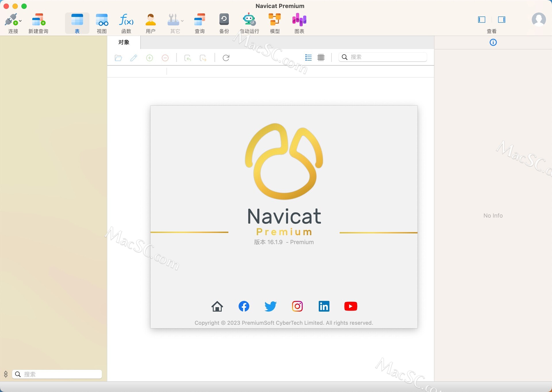
Task: Expand the Others (其它) dropdown chevron
Action: 182,21
